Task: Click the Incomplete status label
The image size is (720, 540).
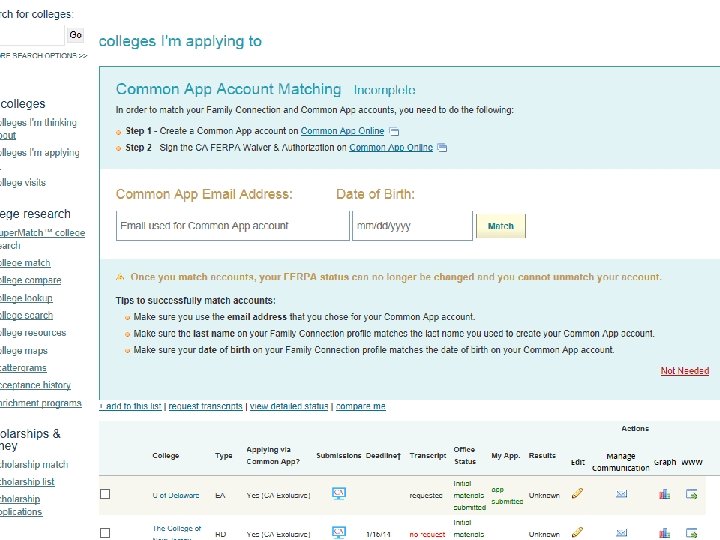Action: (x=384, y=90)
